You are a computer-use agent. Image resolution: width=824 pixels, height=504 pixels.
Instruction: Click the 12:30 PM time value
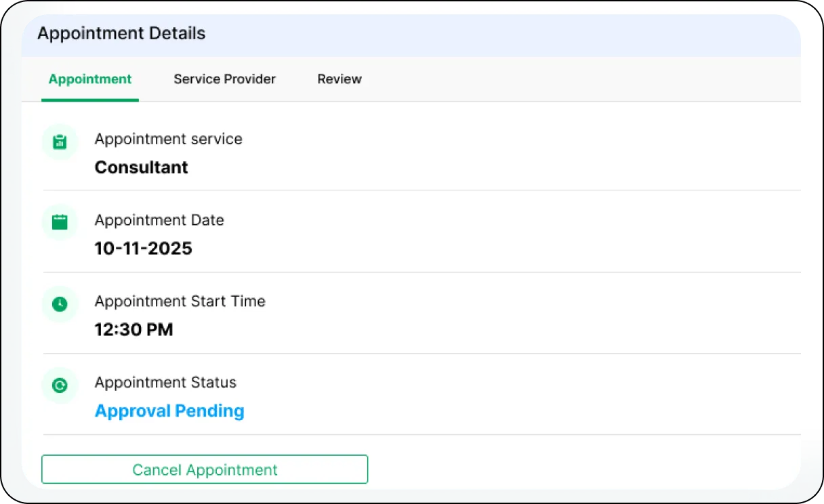point(133,330)
